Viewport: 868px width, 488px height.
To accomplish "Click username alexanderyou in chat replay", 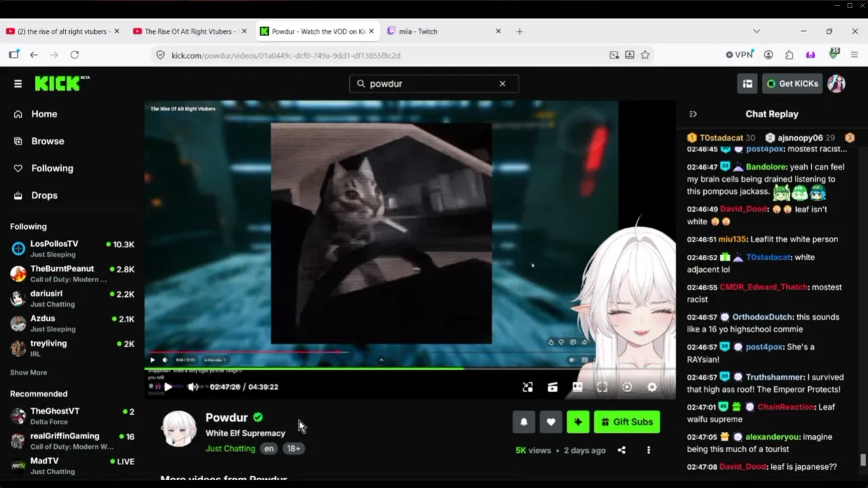I will click(x=771, y=437).
